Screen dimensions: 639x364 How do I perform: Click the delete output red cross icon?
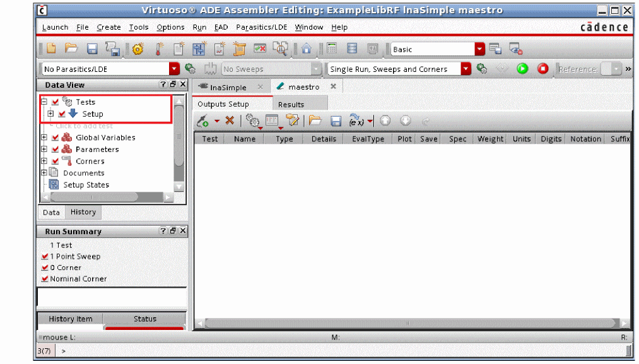point(230,120)
